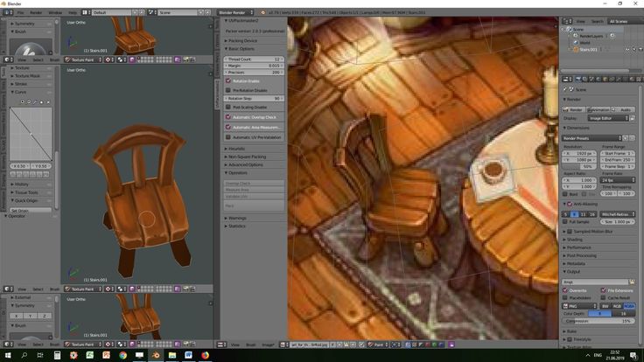The width and height of the screenshot is (644, 362).
Task: Open the PNG file format dropdown
Action: [x=579, y=306]
